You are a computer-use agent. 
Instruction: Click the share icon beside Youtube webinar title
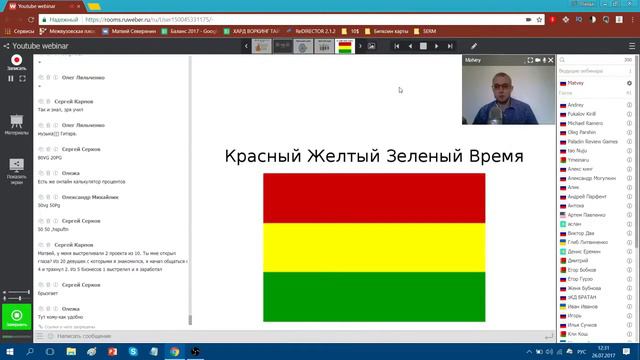(6, 46)
